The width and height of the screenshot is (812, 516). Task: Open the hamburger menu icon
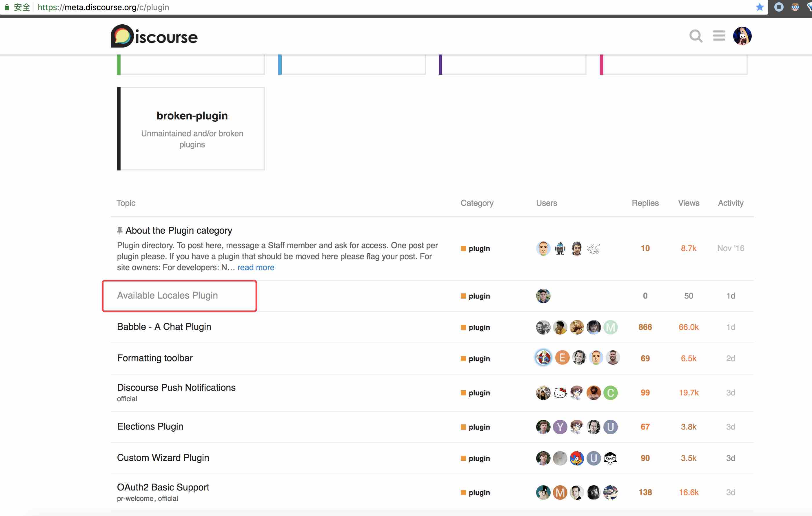click(719, 36)
